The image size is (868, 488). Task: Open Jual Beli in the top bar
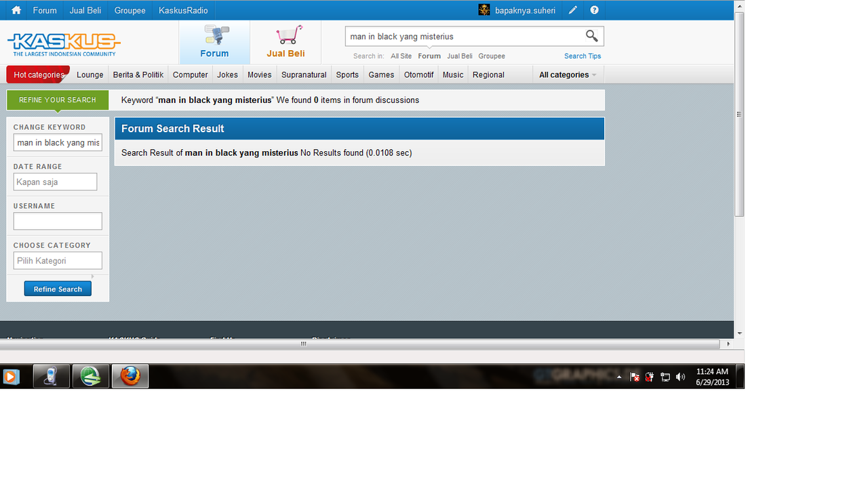coord(85,10)
